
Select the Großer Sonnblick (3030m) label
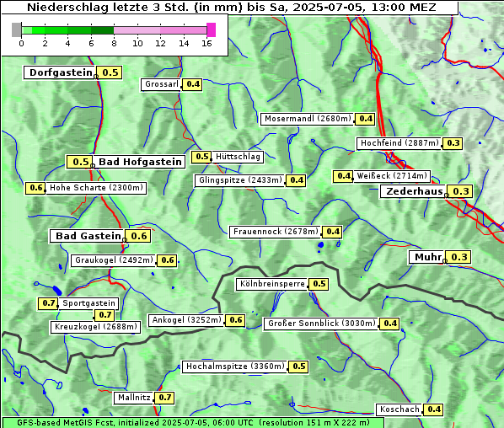321,324
